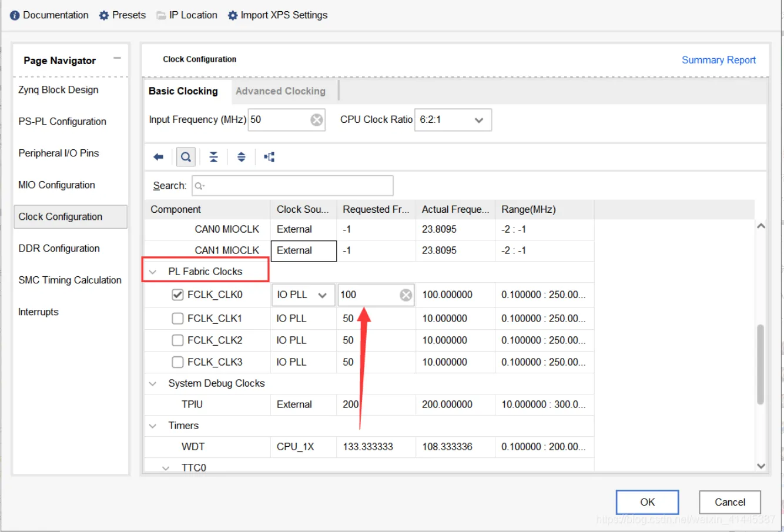Go to SMC Timing Calculation page
Screen dimensions: 784x532
click(x=70, y=280)
